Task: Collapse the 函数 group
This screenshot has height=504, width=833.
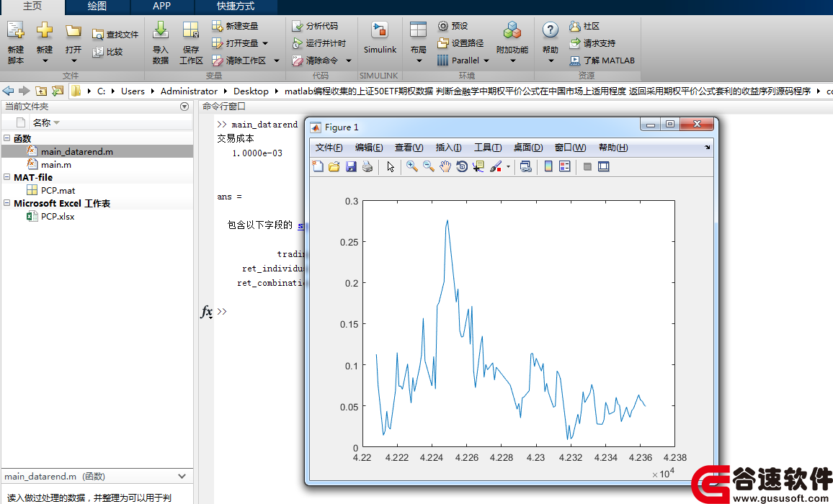Action: (x=7, y=138)
